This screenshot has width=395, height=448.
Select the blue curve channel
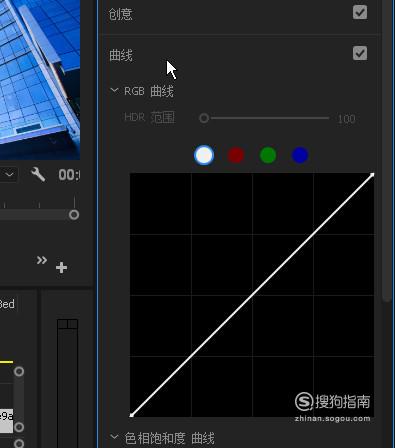[300, 155]
